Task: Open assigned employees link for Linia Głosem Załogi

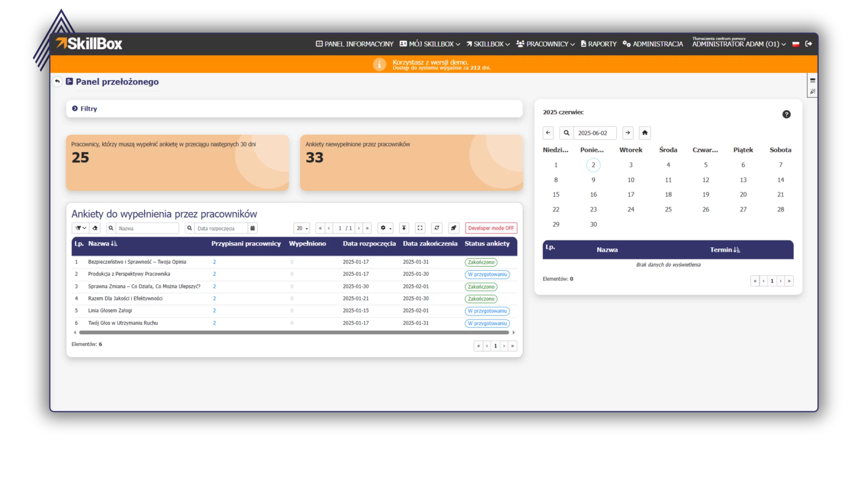Action: tap(214, 311)
